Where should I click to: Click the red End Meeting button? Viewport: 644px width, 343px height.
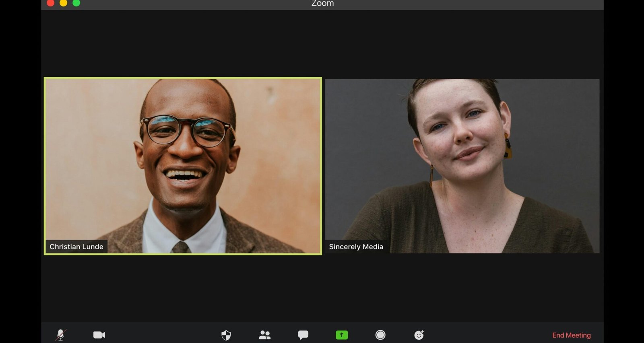pos(571,335)
